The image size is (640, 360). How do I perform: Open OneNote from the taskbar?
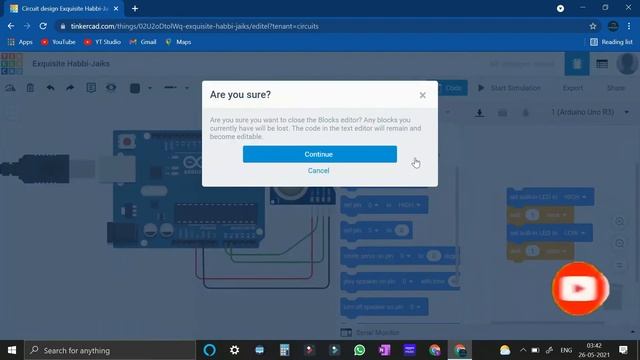pos(384,350)
